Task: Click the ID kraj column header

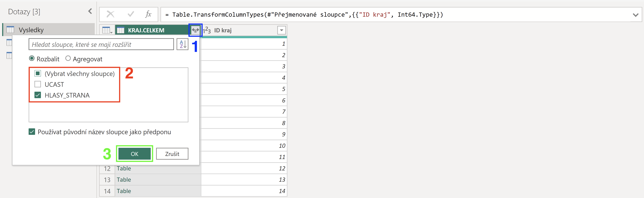Action: [244, 30]
